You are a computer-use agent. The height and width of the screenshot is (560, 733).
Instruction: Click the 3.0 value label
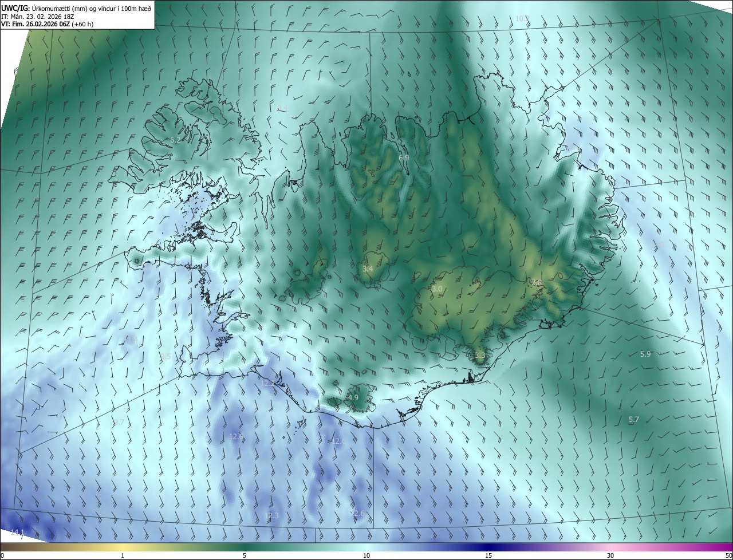point(437,289)
